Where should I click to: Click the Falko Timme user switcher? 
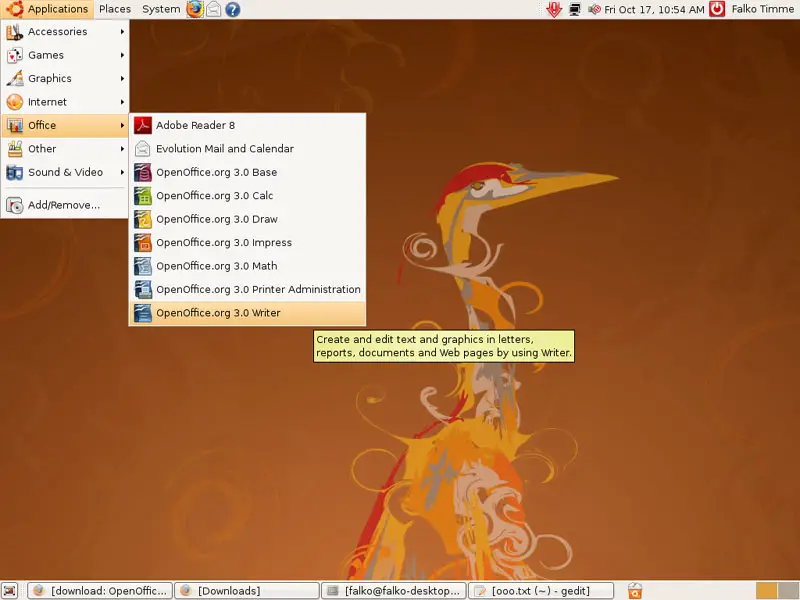[763, 9]
